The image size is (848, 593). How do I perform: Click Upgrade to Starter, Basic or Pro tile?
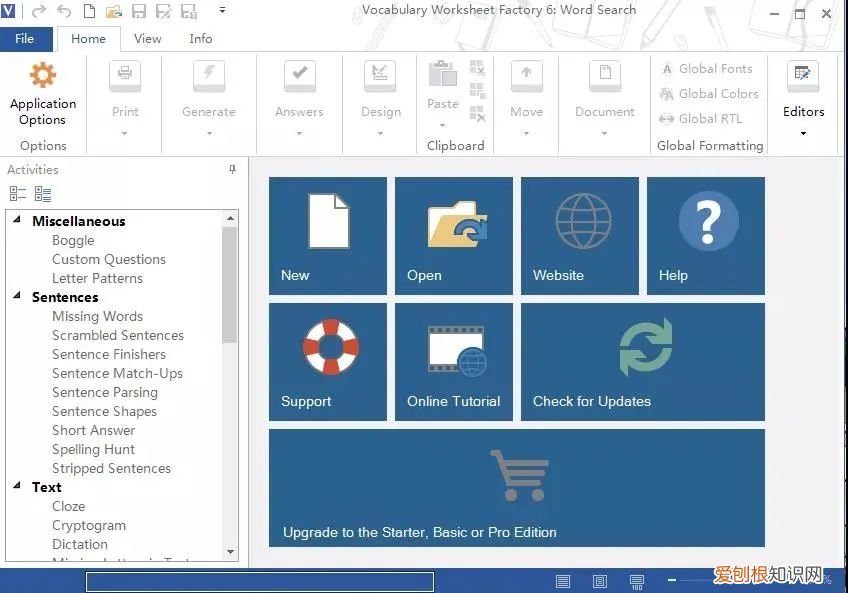pyautogui.click(x=517, y=488)
